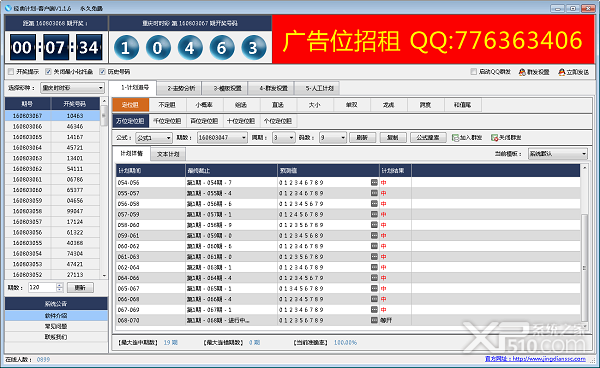Select the 个位定位胆 sub-tab
Image resolution: width=600 pixels, height=368 pixels.
278,121
